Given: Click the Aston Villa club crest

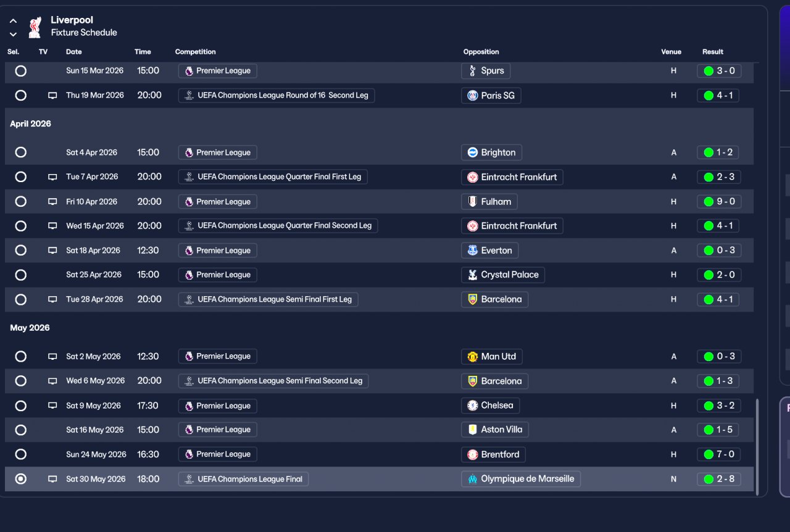Looking at the screenshot, I should [x=473, y=430].
